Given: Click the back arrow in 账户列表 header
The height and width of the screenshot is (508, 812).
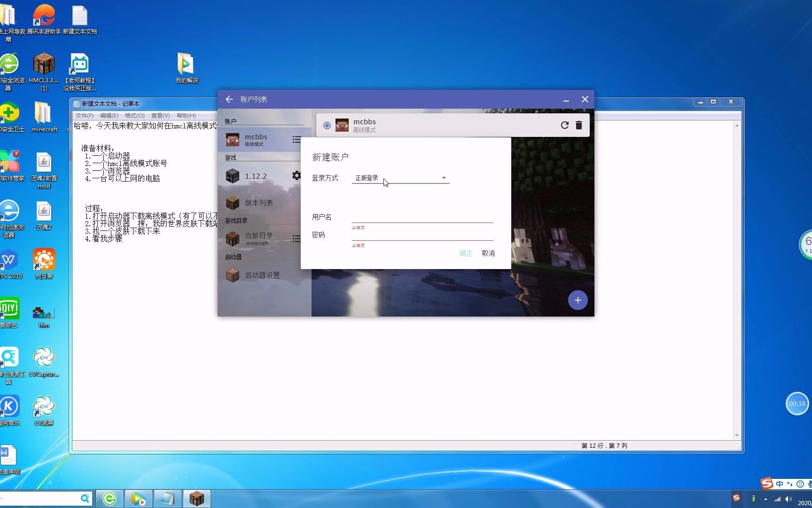Looking at the screenshot, I should pos(229,99).
